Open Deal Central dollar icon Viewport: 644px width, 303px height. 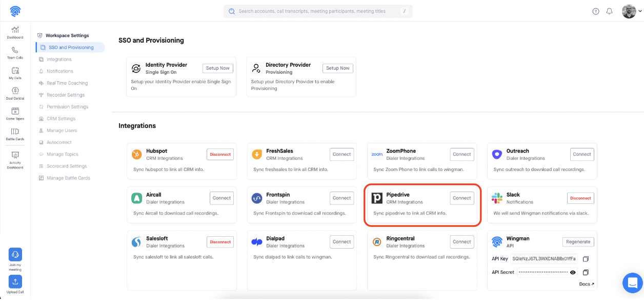coord(15,90)
